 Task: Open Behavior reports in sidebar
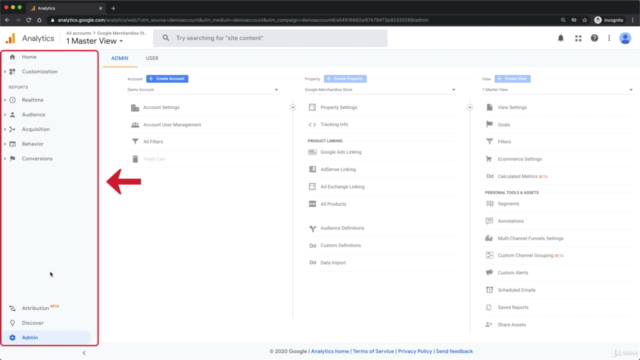coord(33,144)
